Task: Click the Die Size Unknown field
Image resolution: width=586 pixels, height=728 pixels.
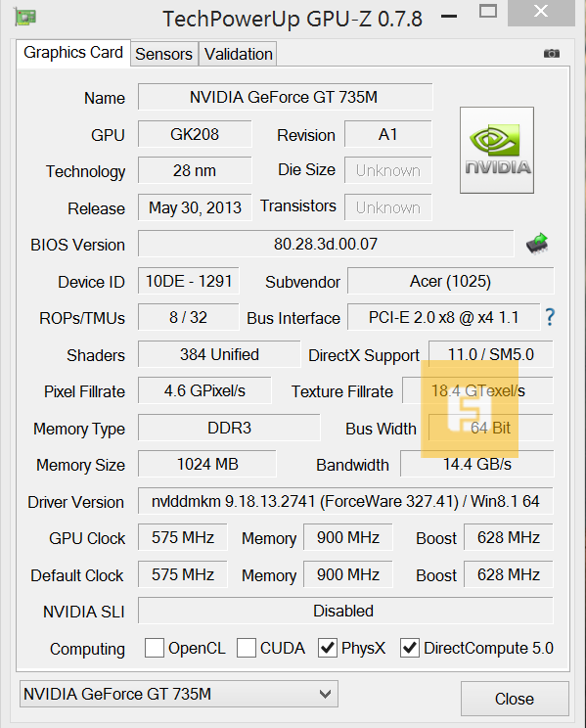Action: pos(387,170)
